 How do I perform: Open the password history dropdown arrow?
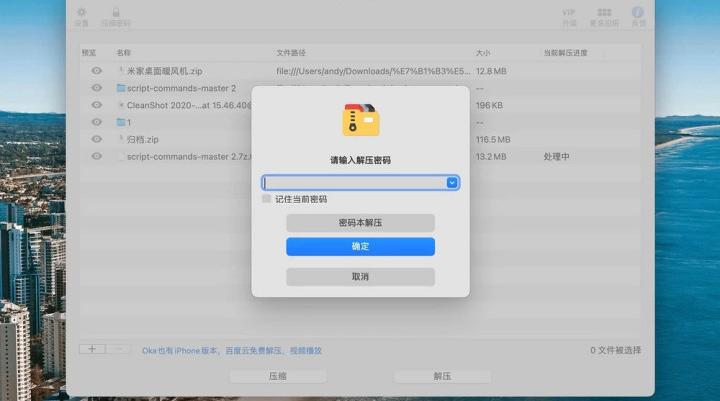(452, 183)
